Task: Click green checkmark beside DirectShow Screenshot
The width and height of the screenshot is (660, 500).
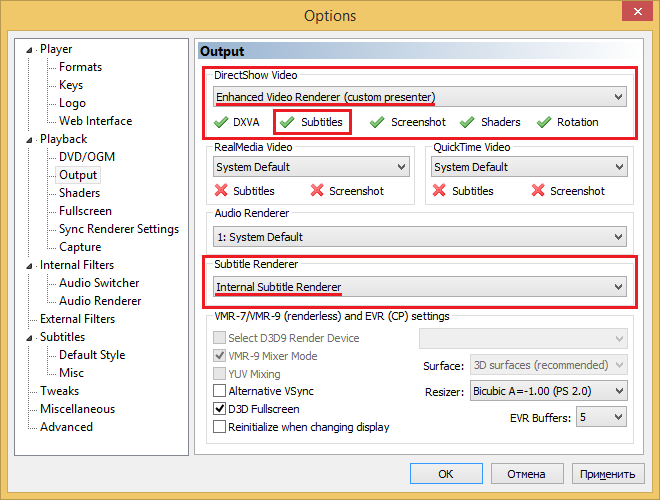Action: [x=377, y=122]
